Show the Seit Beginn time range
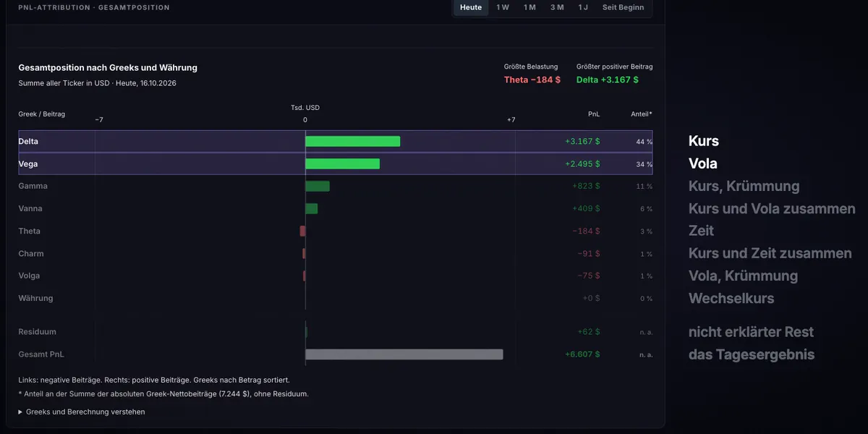The width and height of the screenshot is (868, 434). [623, 7]
